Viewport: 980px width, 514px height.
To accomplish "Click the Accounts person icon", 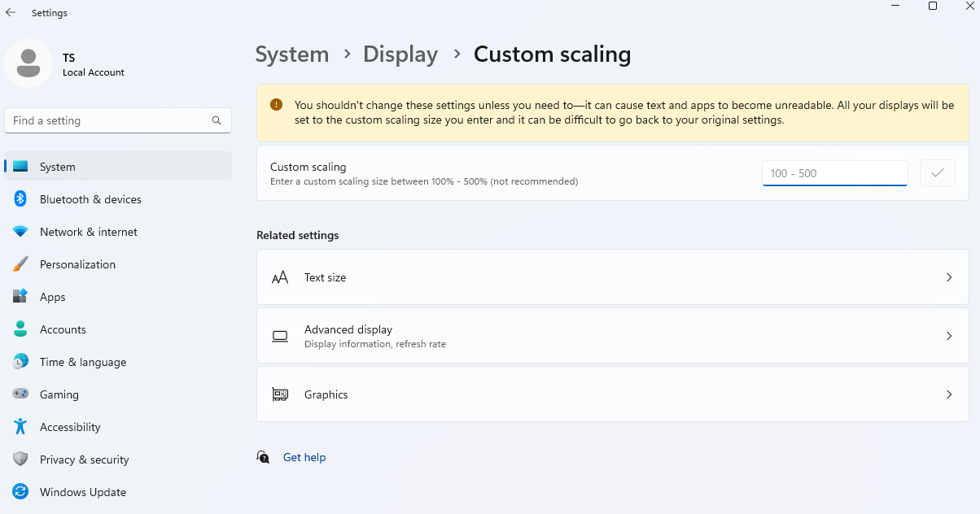I will [20, 329].
